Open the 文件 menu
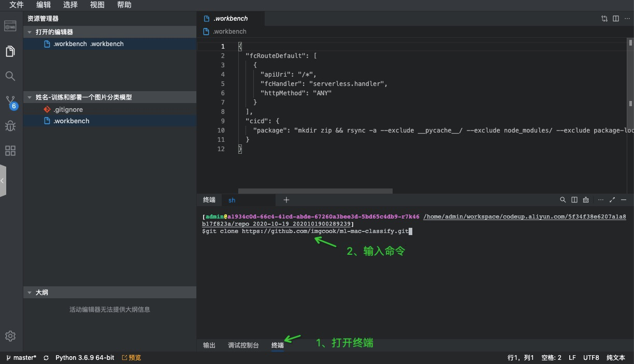 pos(17,5)
